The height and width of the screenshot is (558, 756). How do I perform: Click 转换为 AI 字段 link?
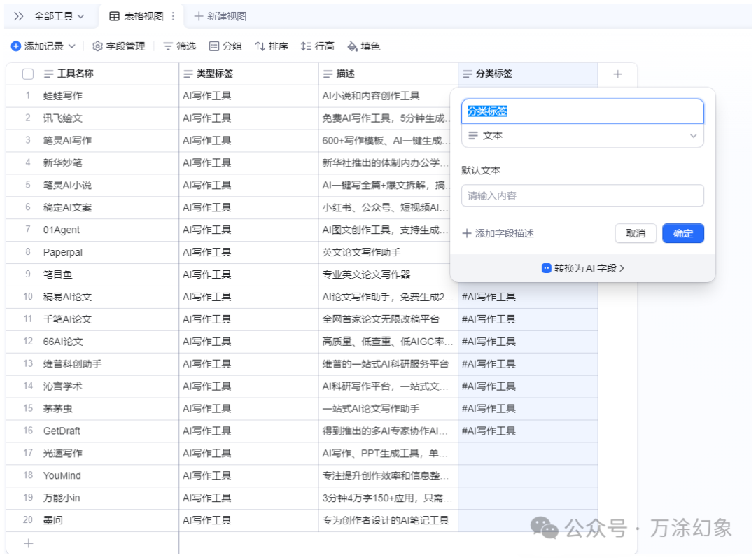click(x=582, y=267)
